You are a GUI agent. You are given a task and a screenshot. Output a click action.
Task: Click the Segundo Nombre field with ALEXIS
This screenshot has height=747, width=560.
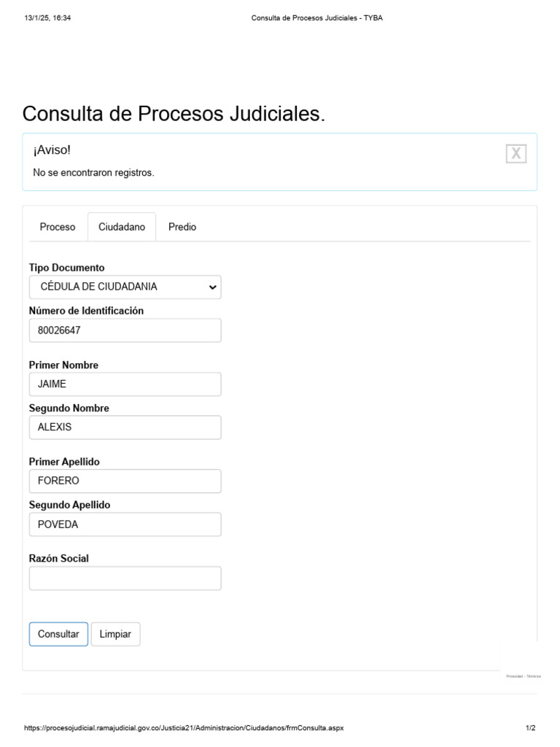[x=125, y=427]
